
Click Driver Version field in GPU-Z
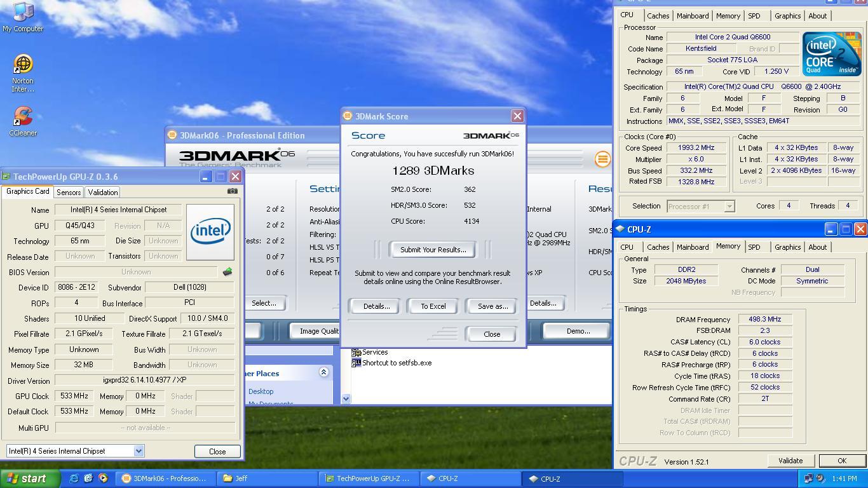click(145, 380)
